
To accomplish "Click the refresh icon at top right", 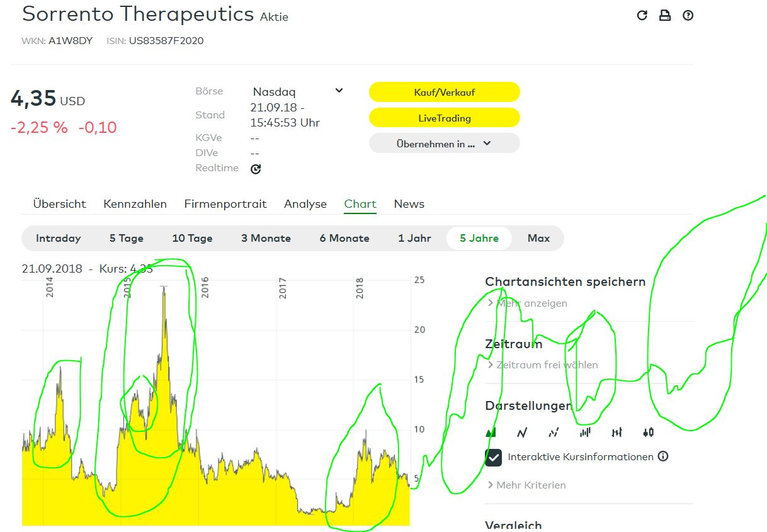I will pyautogui.click(x=642, y=16).
